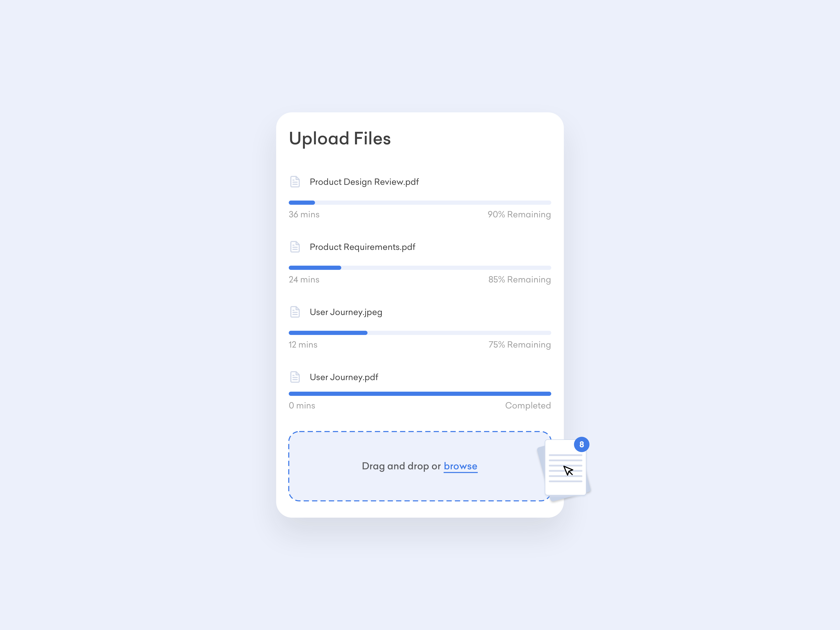Click the Completed status label
Image resolution: width=840 pixels, height=630 pixels.
[x=528, y=406]
